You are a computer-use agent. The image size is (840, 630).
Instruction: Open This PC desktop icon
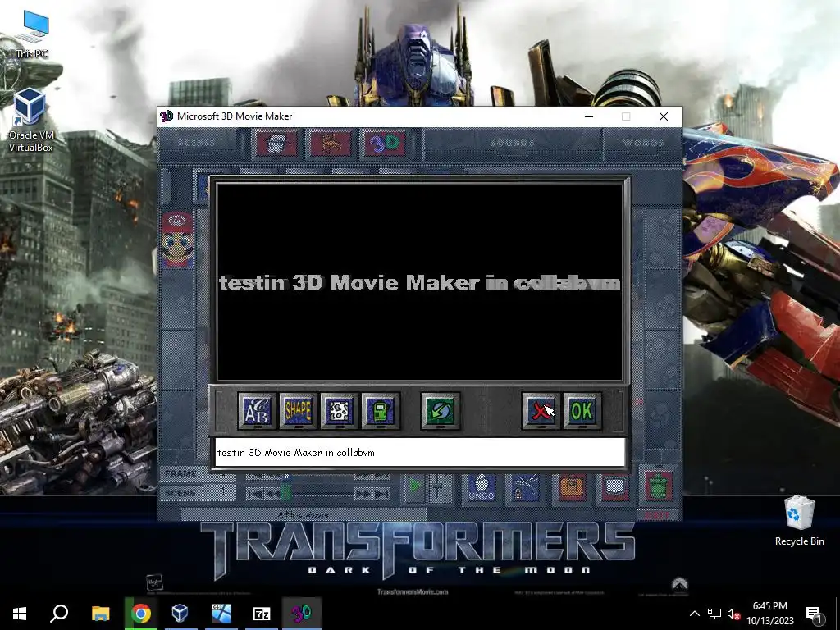32,34
